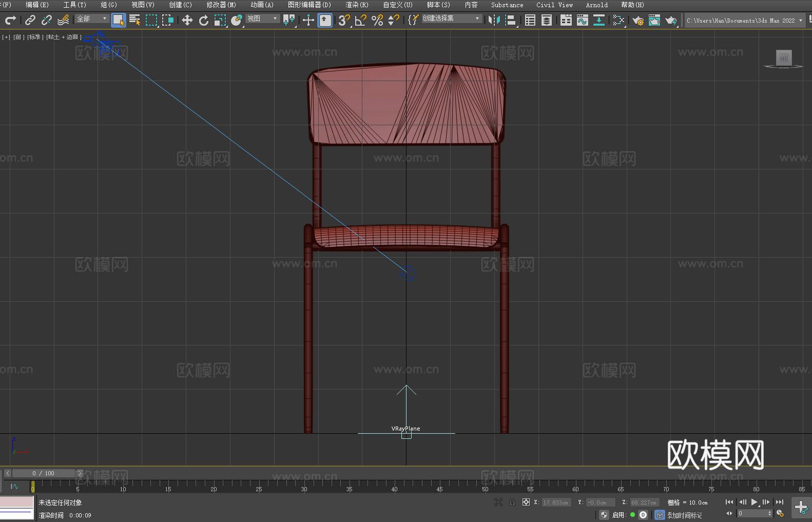Click the Unlink Selection icon

coord(47,20)
